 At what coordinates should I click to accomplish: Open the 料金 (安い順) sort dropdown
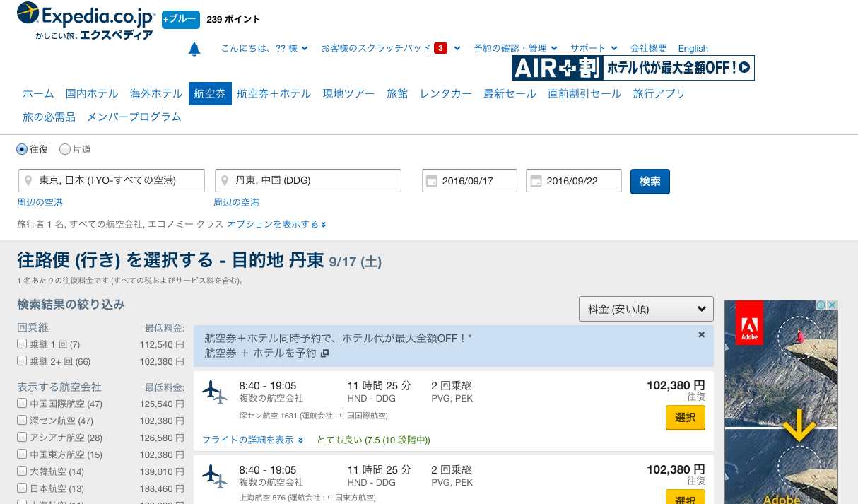[x=646, y=309]
